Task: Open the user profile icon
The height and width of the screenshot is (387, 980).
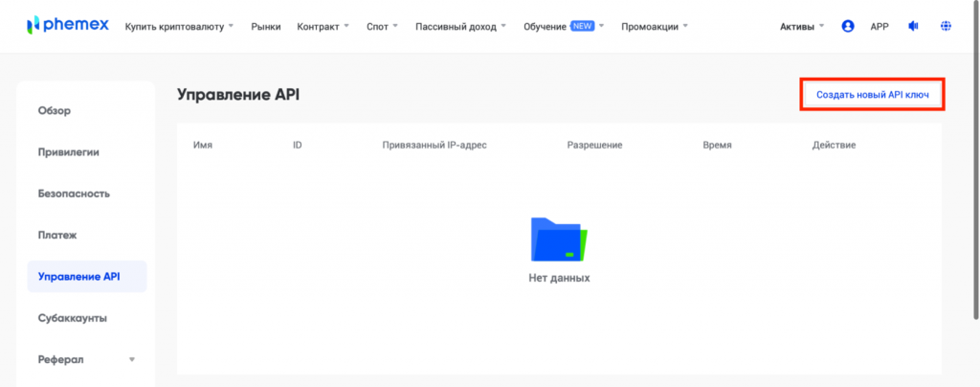Action: [x=847, y=26]
